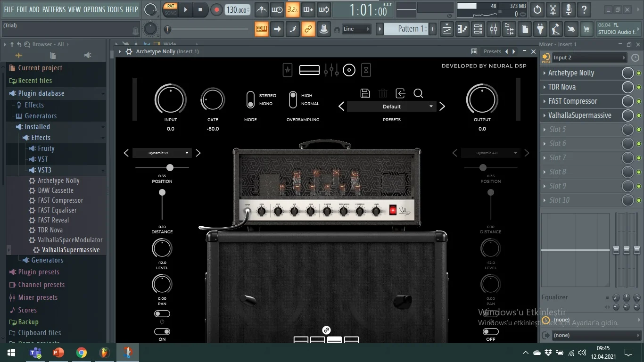Import preset with arrow icon
Screen dimensions: 644x362
tap(400, 93)
